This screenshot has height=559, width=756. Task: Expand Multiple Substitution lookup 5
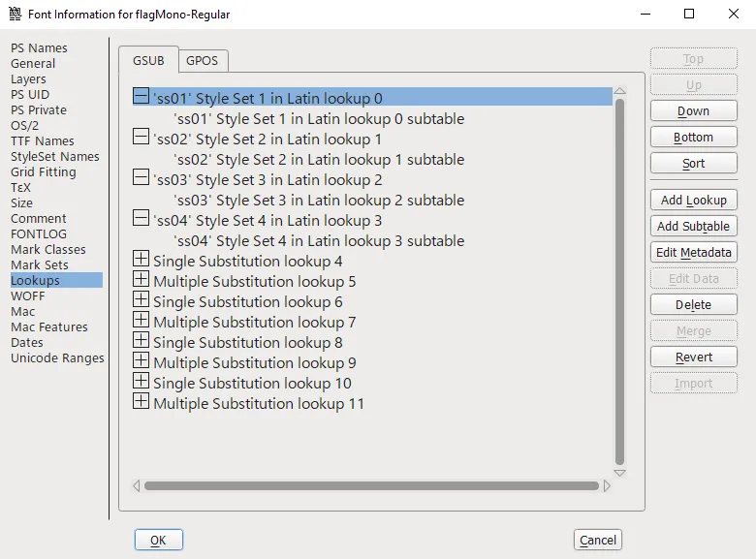[x=141, y=279]
